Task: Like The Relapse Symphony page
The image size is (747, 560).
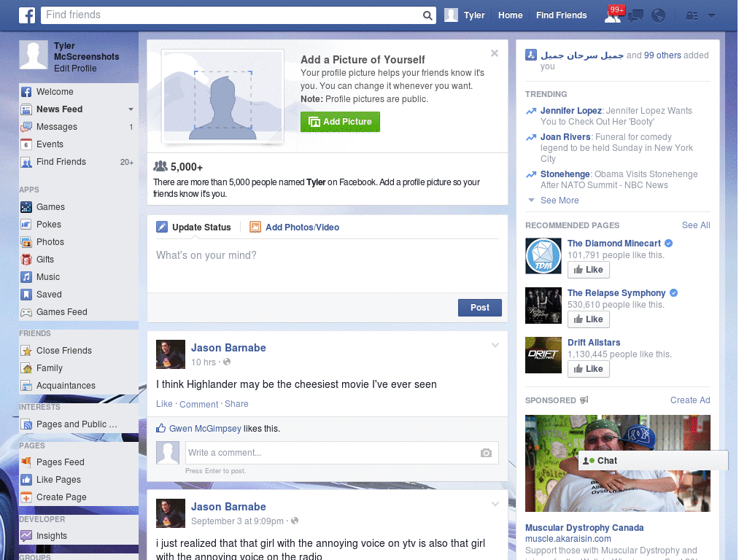Action: click(x=589, y=319)
